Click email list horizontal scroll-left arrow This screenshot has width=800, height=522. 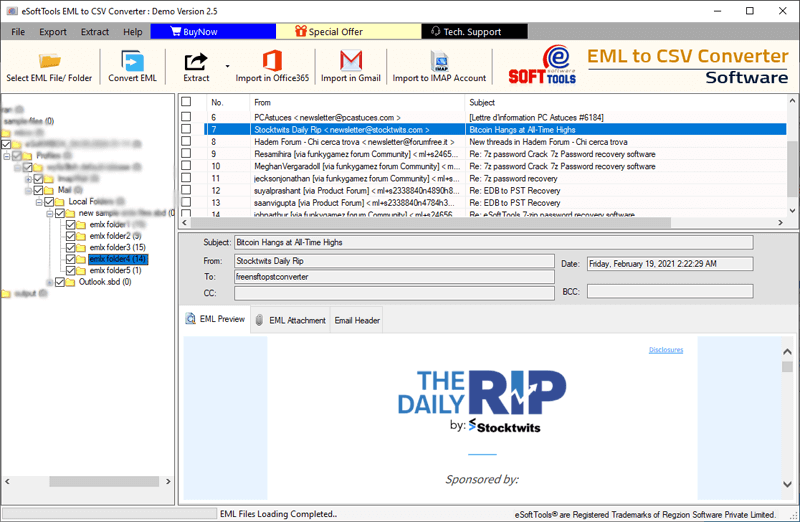click(x=185, y=222)
